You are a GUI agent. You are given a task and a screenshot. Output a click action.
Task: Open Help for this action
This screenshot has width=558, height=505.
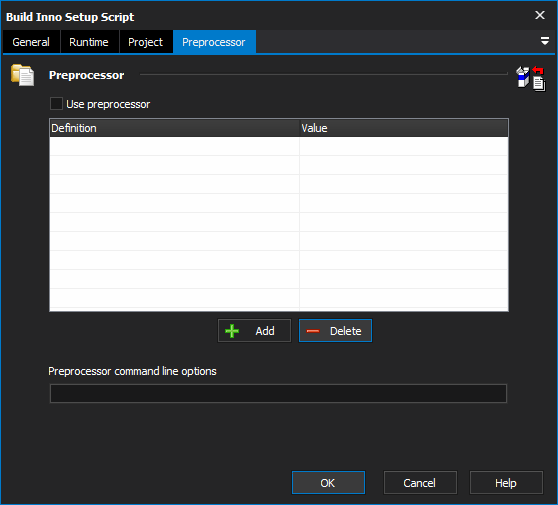pos(506,483)
